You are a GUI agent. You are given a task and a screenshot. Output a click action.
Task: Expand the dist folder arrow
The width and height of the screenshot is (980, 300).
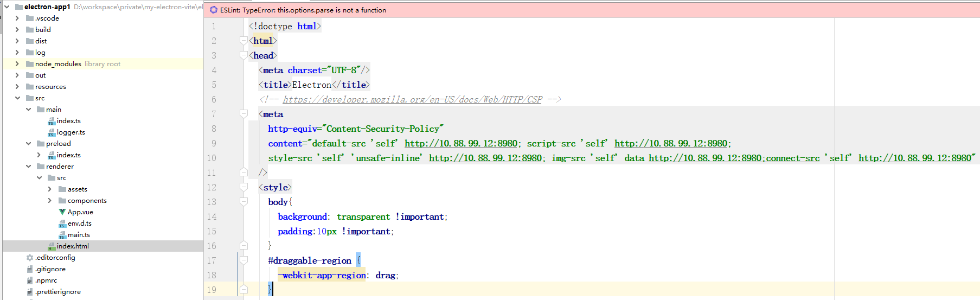[17, 41]
